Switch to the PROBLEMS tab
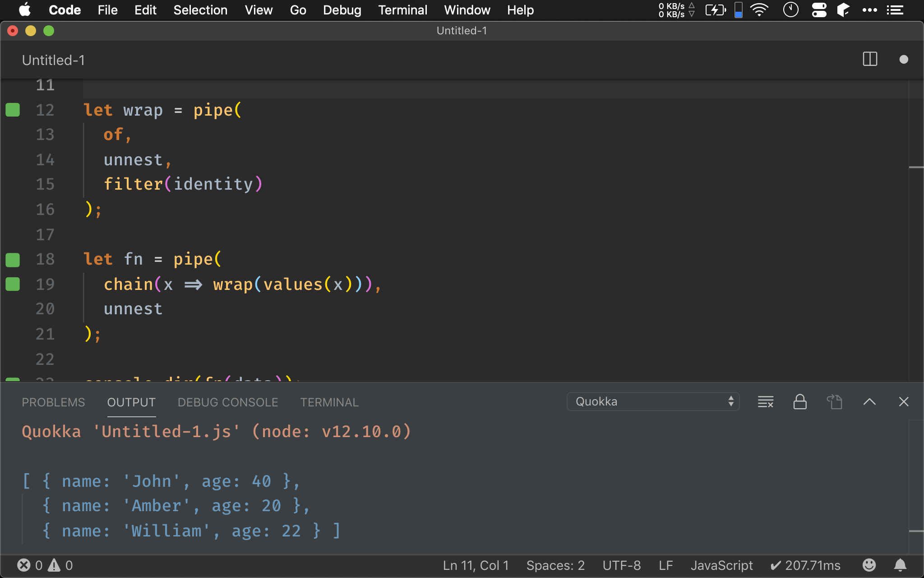The image size is (924, 578). (x=53, y=402)
